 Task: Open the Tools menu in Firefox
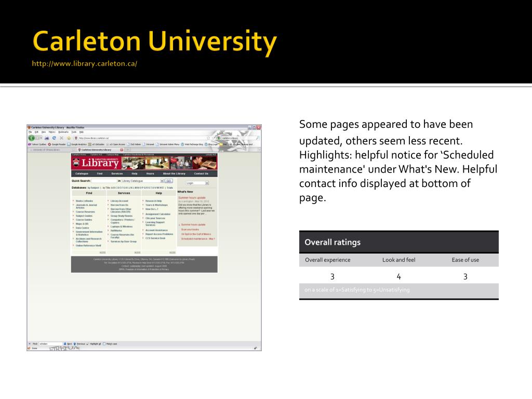pyautogui.click(x=74, y=132)
